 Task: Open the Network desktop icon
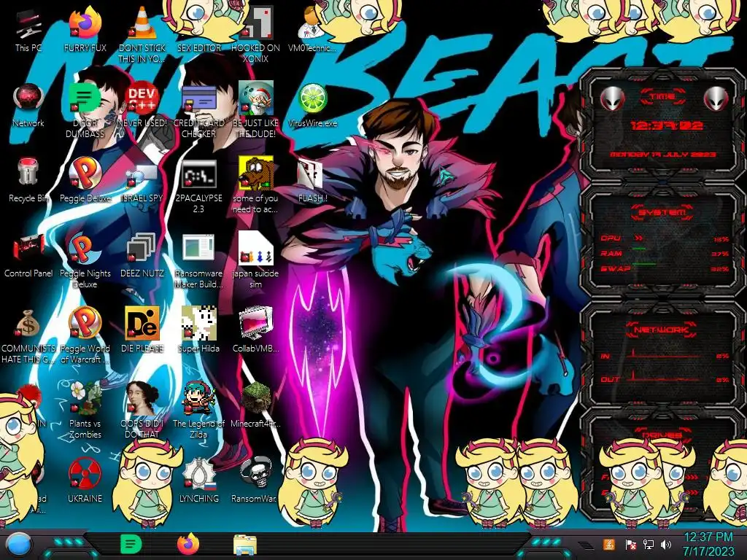(28, 98)
